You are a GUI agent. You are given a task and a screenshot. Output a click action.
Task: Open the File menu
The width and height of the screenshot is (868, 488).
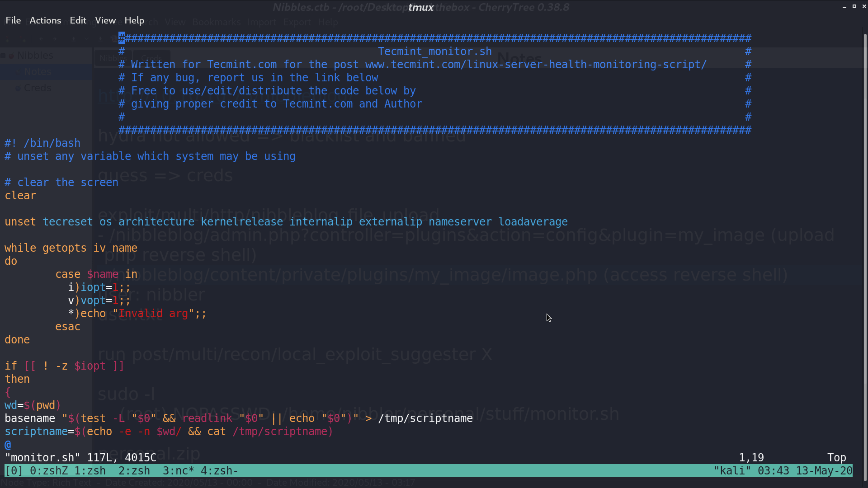pos(13,20)
